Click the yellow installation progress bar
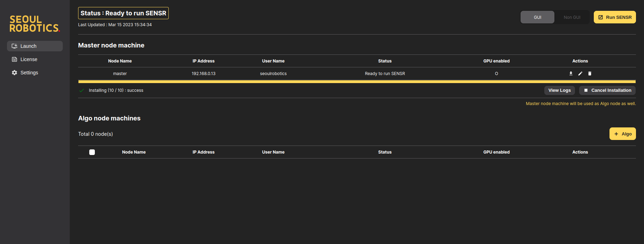The width and height of the screenshot is (644, 244). (357, 82)
